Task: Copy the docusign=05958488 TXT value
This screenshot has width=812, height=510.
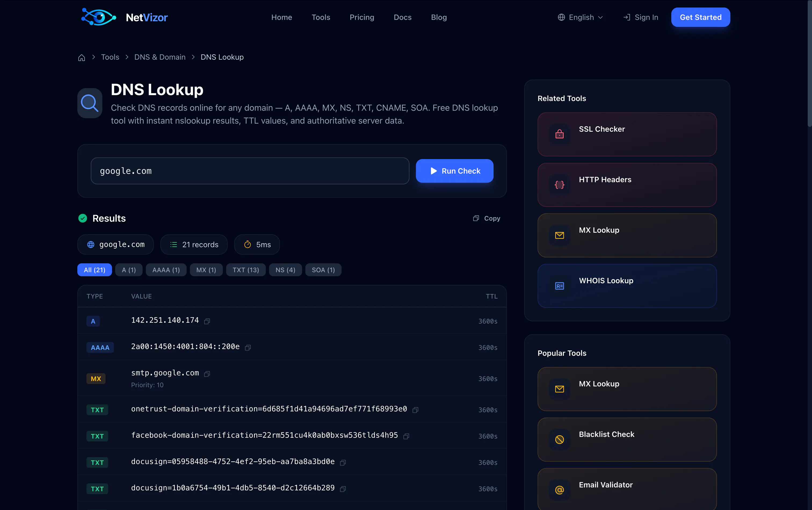Action: click(x=343, y=462)
